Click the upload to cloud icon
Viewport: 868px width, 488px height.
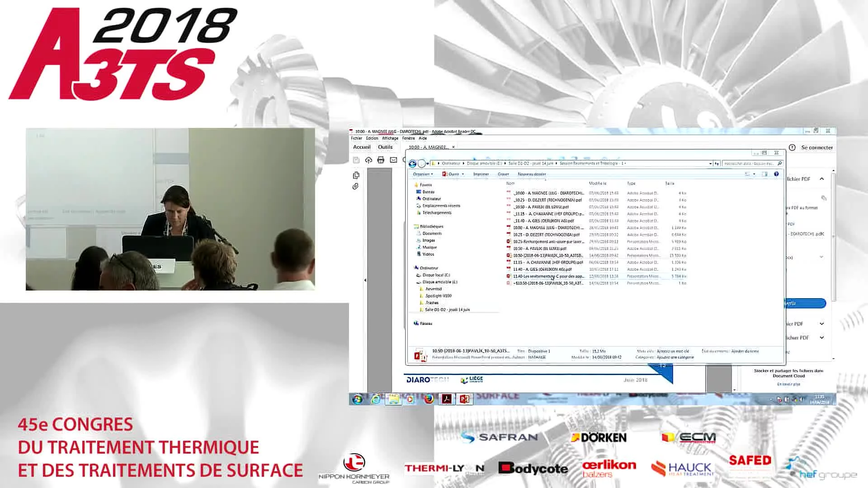coord(368,160)
